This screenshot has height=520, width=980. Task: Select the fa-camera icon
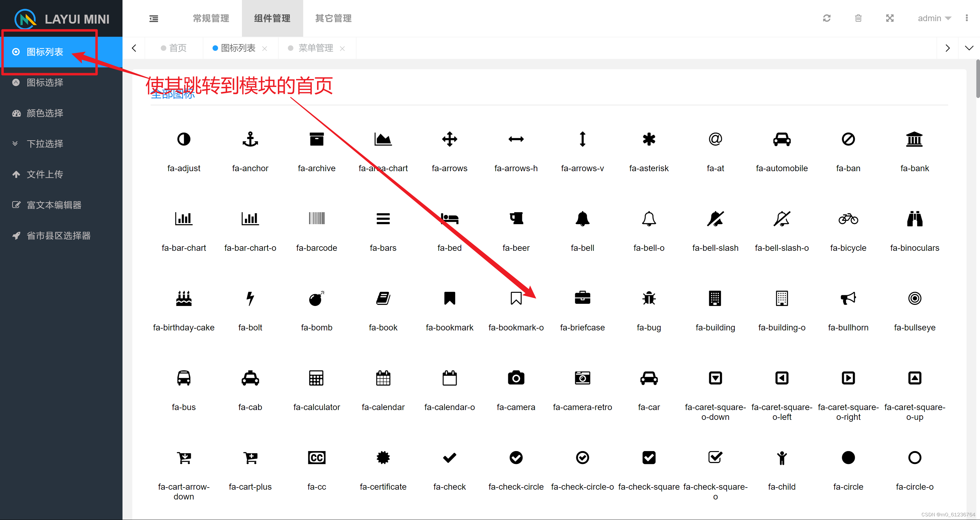[516, 378]
